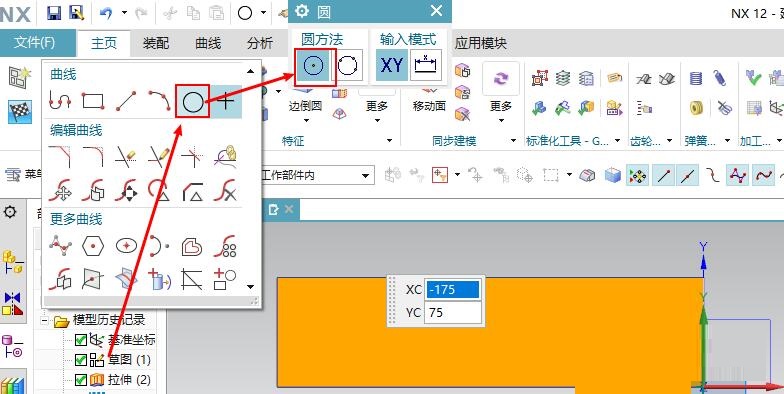784x394 pixels.
Task: Select the Offset Move Curve tool
Action: point(93,190)
